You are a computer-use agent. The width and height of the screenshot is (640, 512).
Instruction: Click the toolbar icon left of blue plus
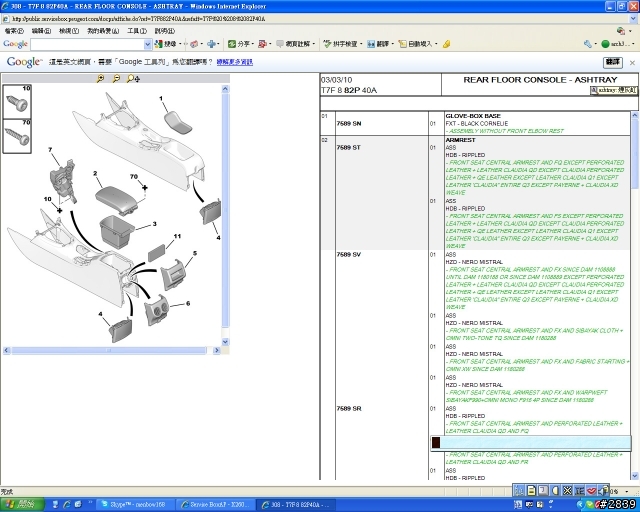194,44
